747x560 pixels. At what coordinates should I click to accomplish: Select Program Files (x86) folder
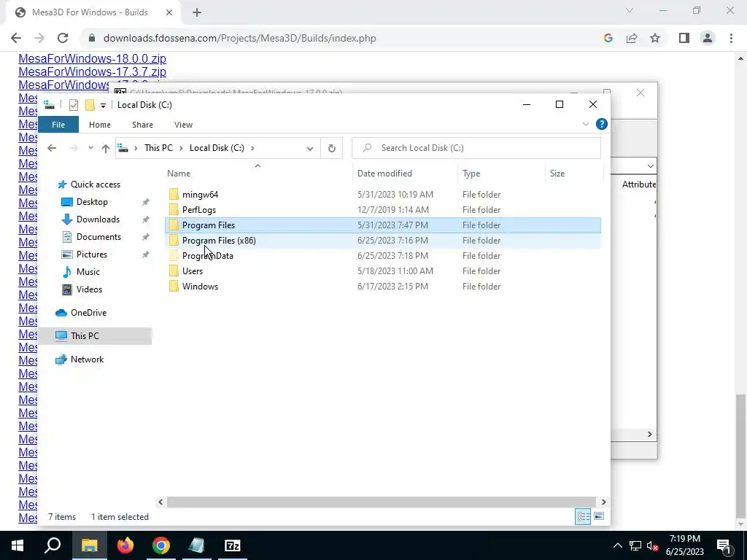click(219, 241)
